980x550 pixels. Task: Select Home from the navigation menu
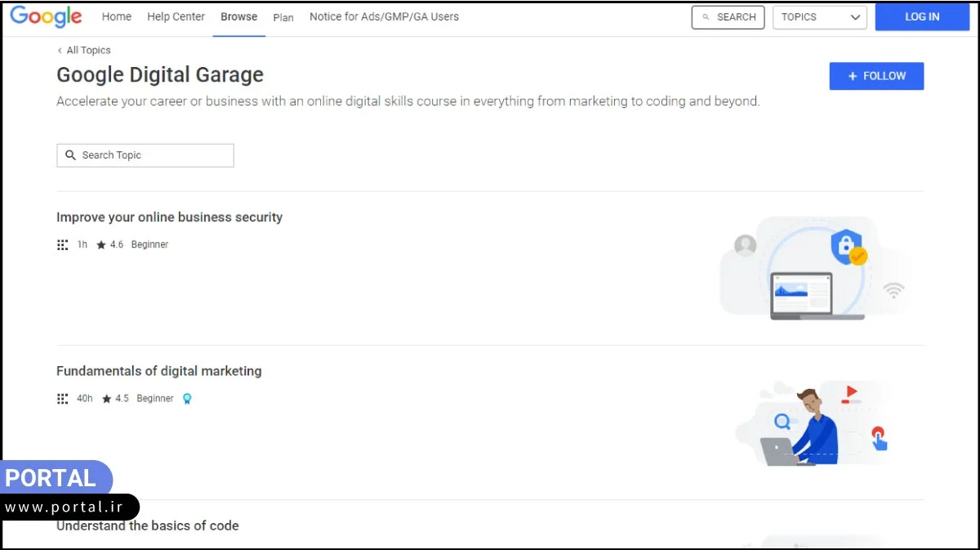(116, 16)
